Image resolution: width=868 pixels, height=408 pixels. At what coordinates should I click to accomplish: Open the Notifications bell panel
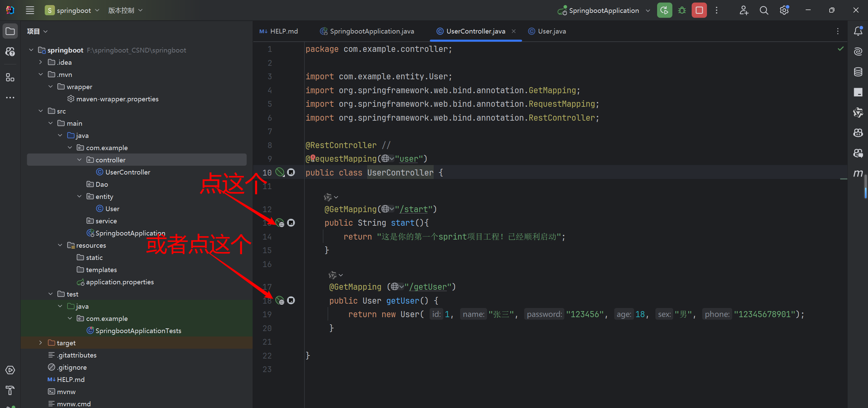pyautogui.click(x=858, y=31)
